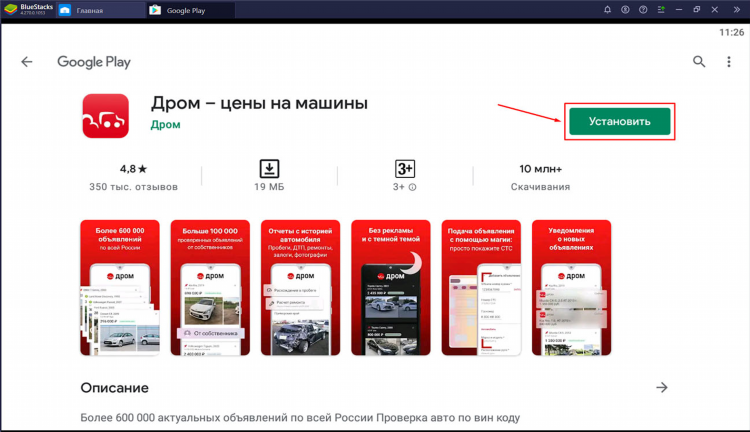Open screenshot 'Более 600 000 объявлений'
750x432 pixels.
point(120,288)
